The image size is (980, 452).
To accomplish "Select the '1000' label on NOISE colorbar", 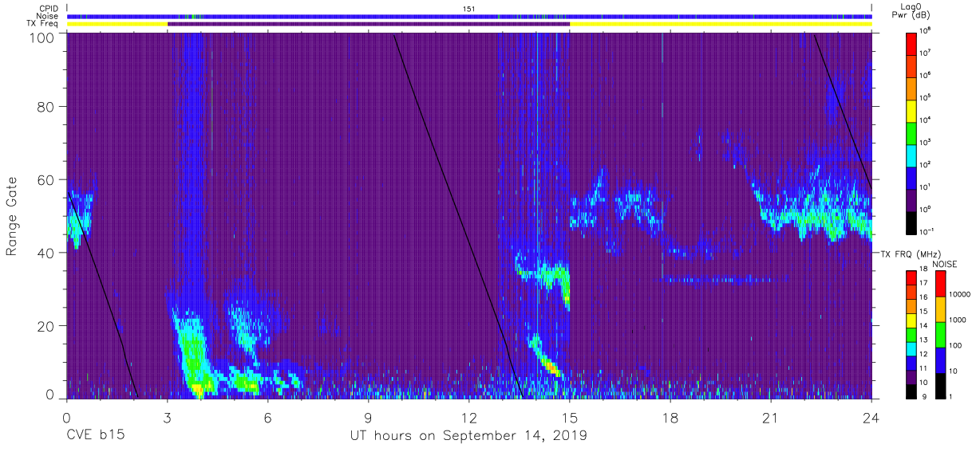I will click(x=958, y=320).
